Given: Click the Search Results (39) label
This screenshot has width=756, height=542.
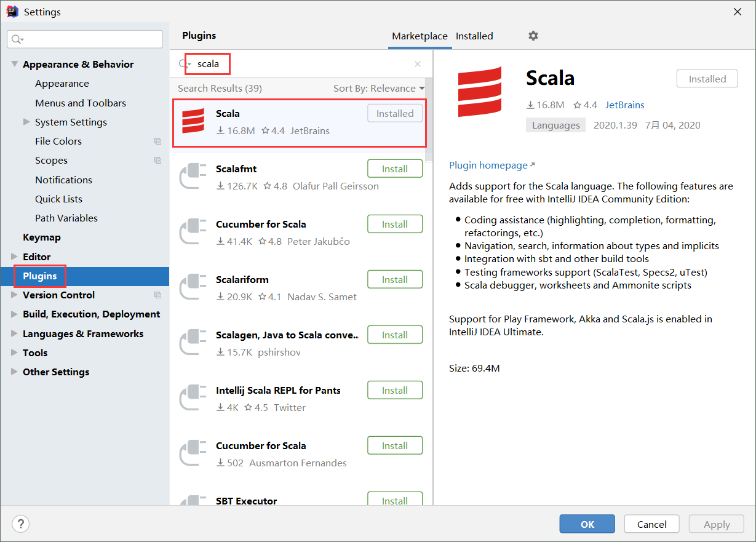Looking at the screenshot, I should point(220,89).
